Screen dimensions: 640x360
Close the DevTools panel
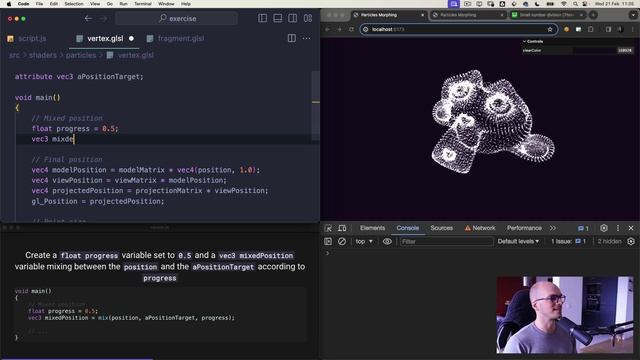tap(631, 228)
